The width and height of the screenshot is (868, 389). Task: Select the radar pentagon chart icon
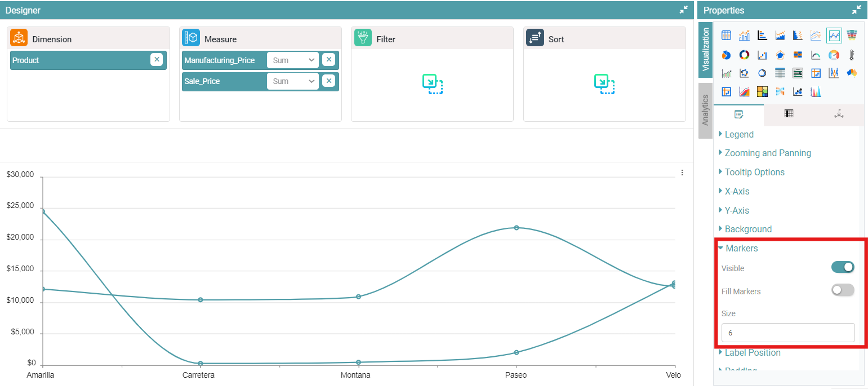[x=780, y=55]
